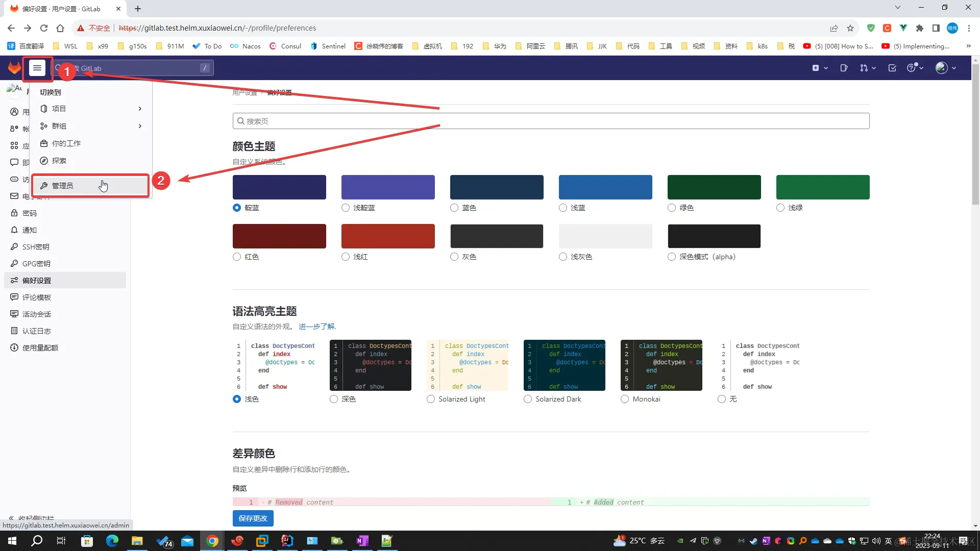Viewport: 980px width, 551px height.
Task: Click 管理员 in the menu
Action: coord(63,186)
